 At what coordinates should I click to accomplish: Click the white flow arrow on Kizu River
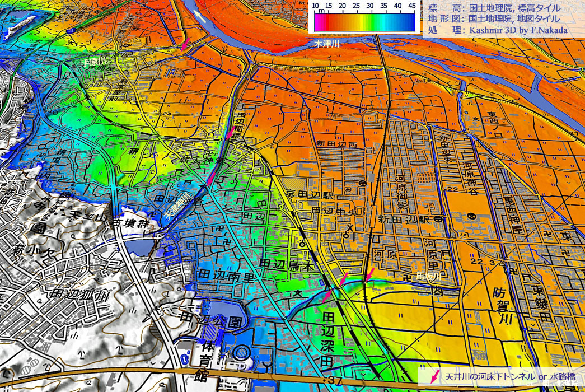199,16
